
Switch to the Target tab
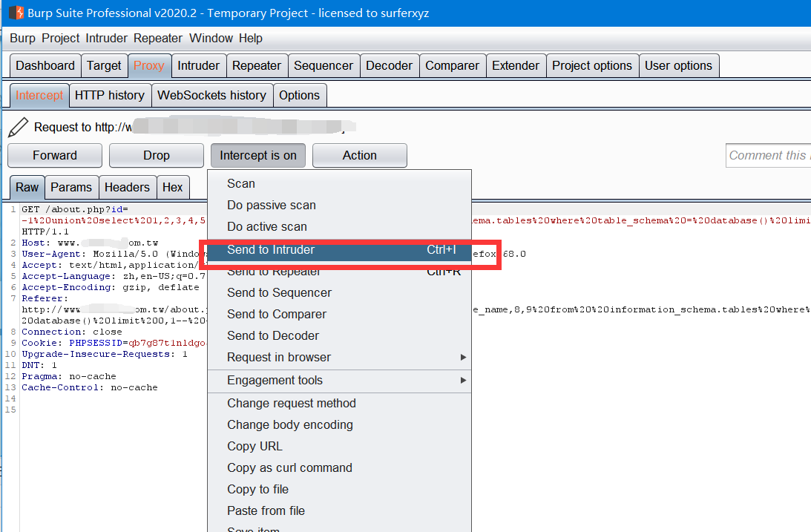[104, 65]
